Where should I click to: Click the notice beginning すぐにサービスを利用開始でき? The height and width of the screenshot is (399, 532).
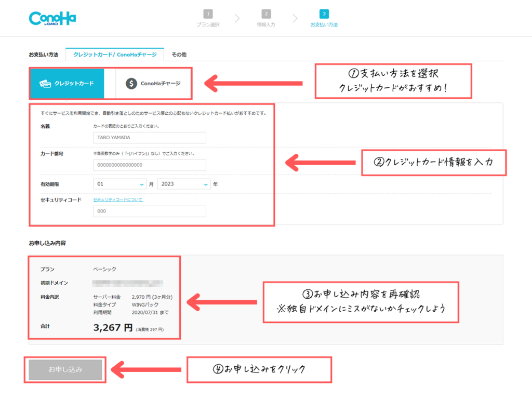click(x=153, y=113)
